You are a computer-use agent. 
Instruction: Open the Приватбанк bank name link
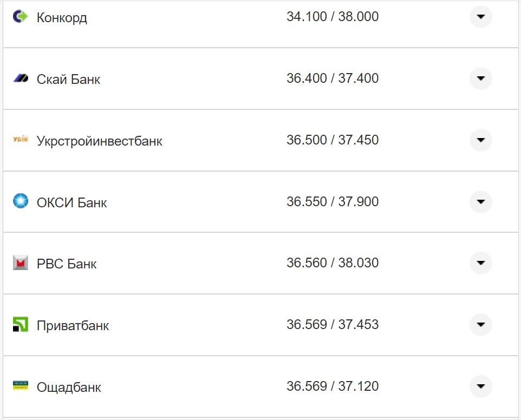[x=73, y=326]
